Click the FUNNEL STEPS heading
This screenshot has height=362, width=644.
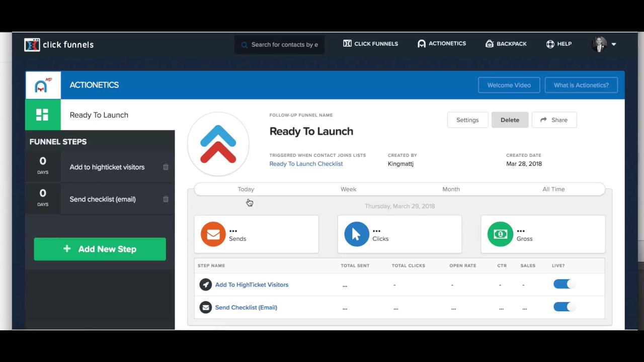click(58, 142)
